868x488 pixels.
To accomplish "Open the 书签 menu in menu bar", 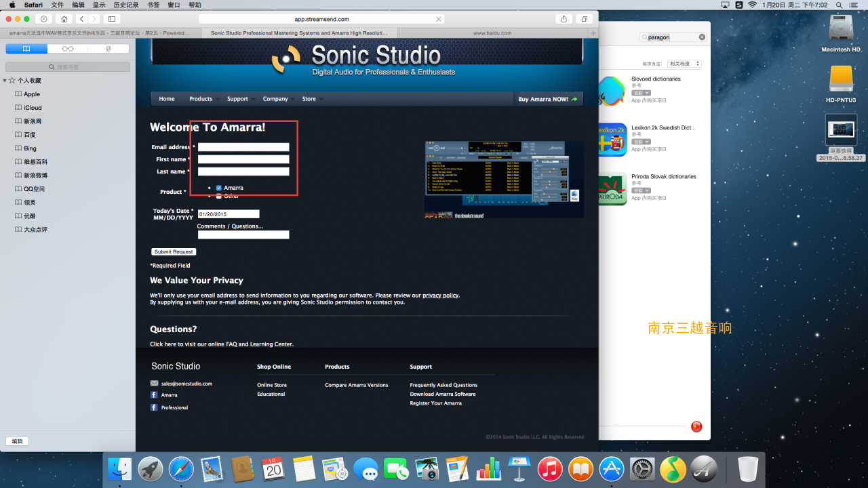I will tap(153, 5).
